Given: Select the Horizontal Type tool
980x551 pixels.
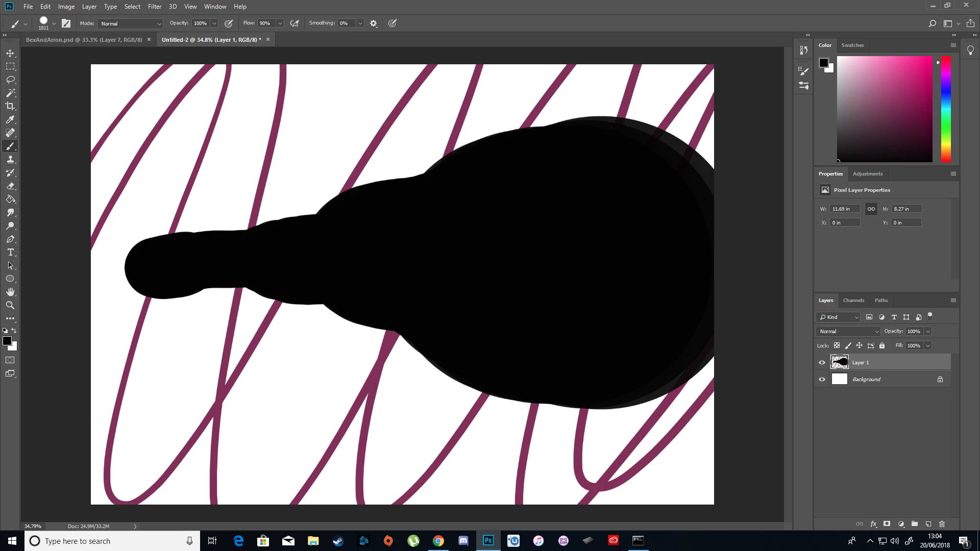Looking at the screenshot, I should pyautogui.click(x=10, y=253).
